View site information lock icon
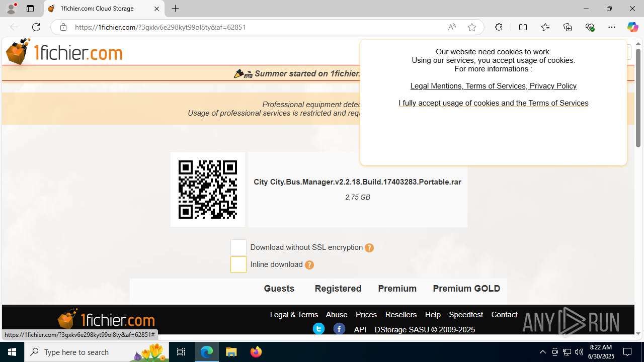Viewport: 644px width, 362px height. pyautogui.click(x=63, y=27)
